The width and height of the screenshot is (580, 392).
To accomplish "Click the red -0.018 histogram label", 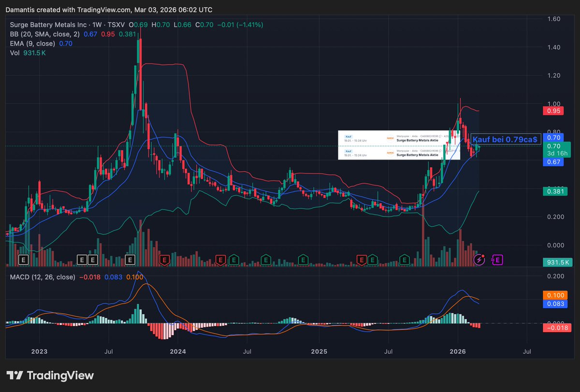I will coord(557,328).
